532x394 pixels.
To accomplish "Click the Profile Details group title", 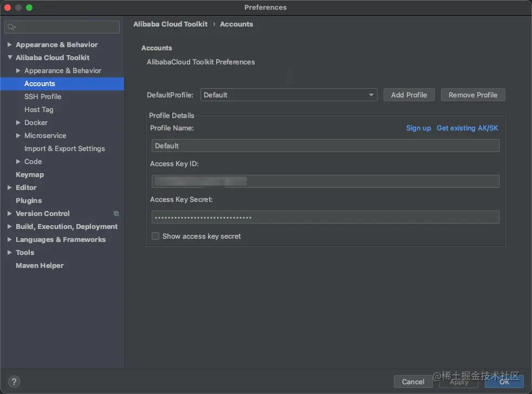I will click(172, 116).
